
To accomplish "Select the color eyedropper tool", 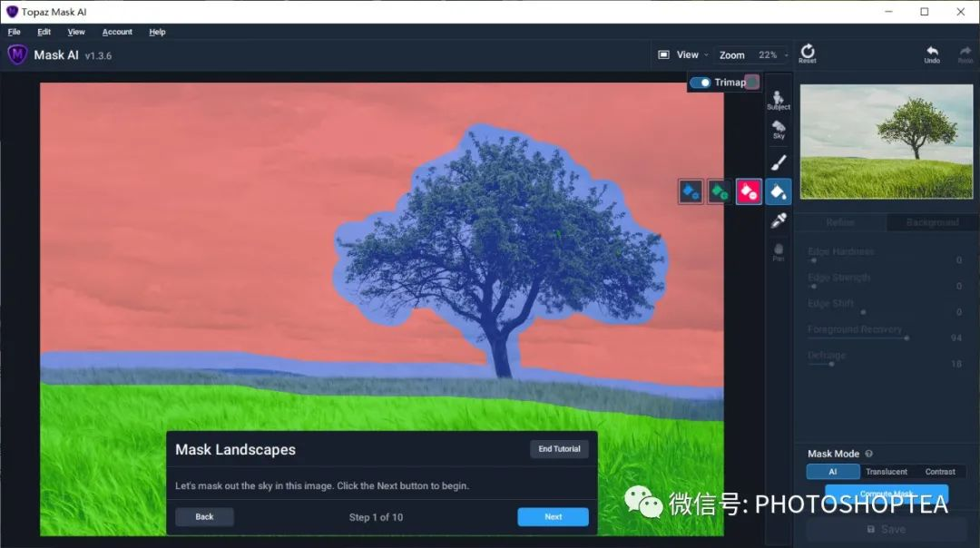I will click(779, 220).
